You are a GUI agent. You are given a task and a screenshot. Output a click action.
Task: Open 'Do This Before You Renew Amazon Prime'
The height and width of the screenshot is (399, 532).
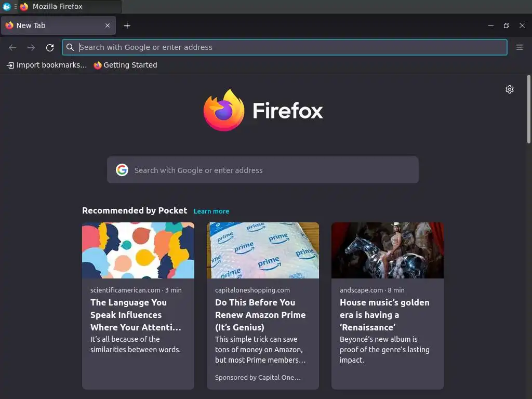point(260,315)
